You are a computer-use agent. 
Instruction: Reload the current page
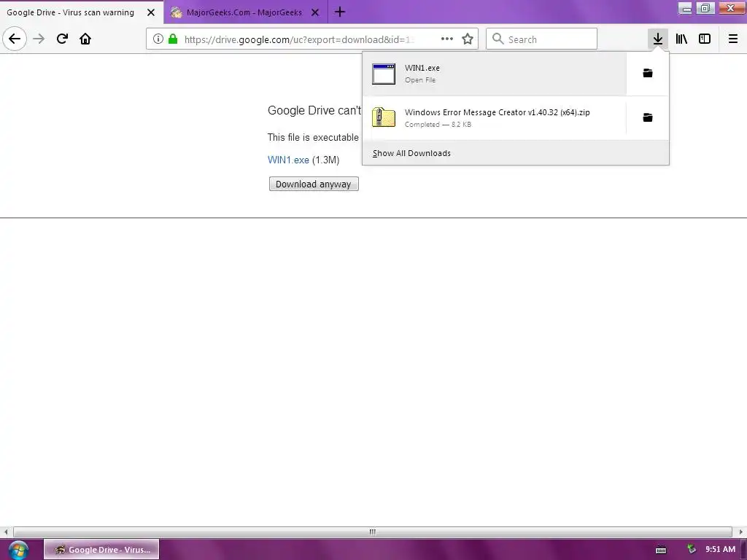[x=62, y=39]
